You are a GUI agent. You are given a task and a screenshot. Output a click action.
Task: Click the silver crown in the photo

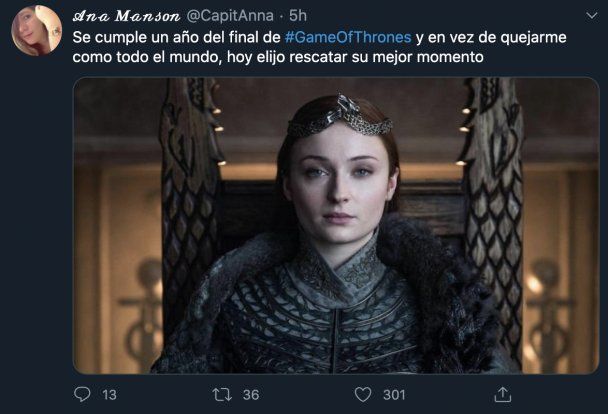coord(340,116)
